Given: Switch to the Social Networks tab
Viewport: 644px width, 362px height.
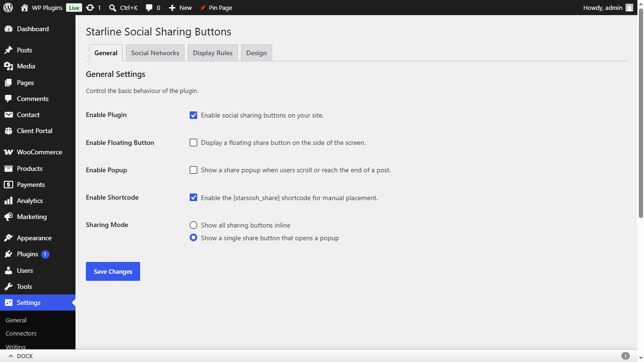Looking at the screenshot, I should (155, 53).
